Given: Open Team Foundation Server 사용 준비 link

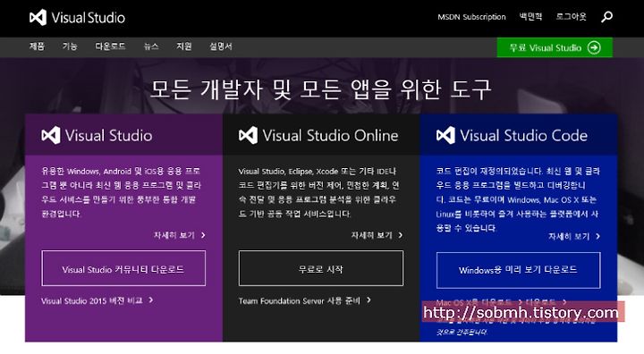Looking at the screenshot, I should click(x=305, y=300).
